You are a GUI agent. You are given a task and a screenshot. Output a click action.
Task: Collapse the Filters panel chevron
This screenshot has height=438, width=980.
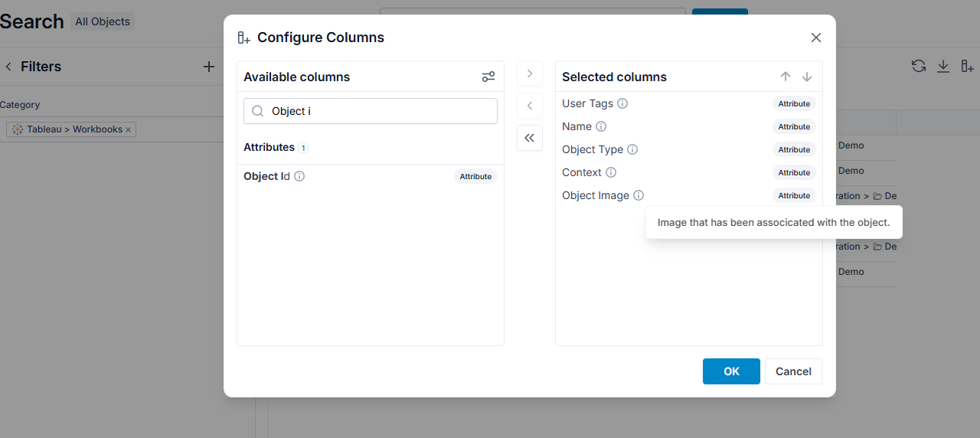(x=8, y=67)
